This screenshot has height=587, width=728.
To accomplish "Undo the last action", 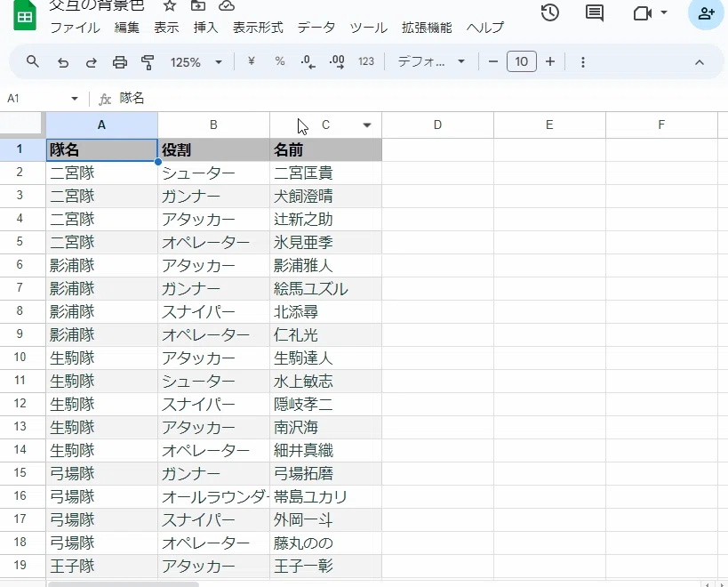I will point(63,62).
